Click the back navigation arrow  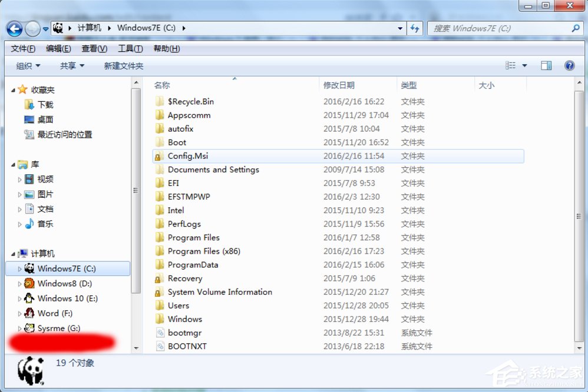13,28
